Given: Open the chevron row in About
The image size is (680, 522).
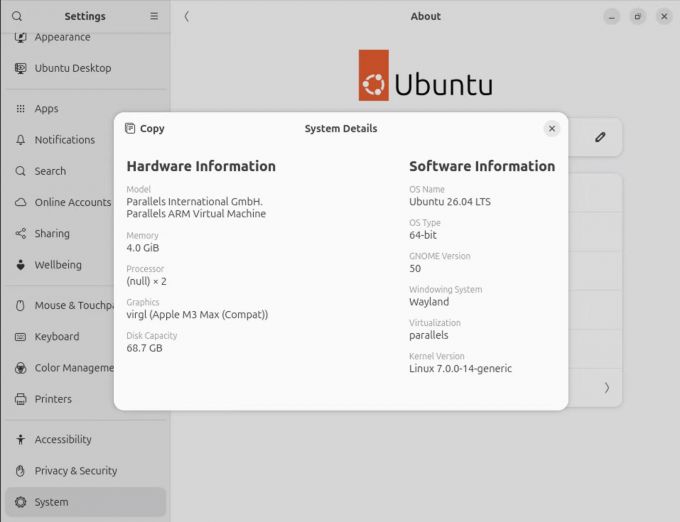Looking at the screenshot, I should (607, 388).
